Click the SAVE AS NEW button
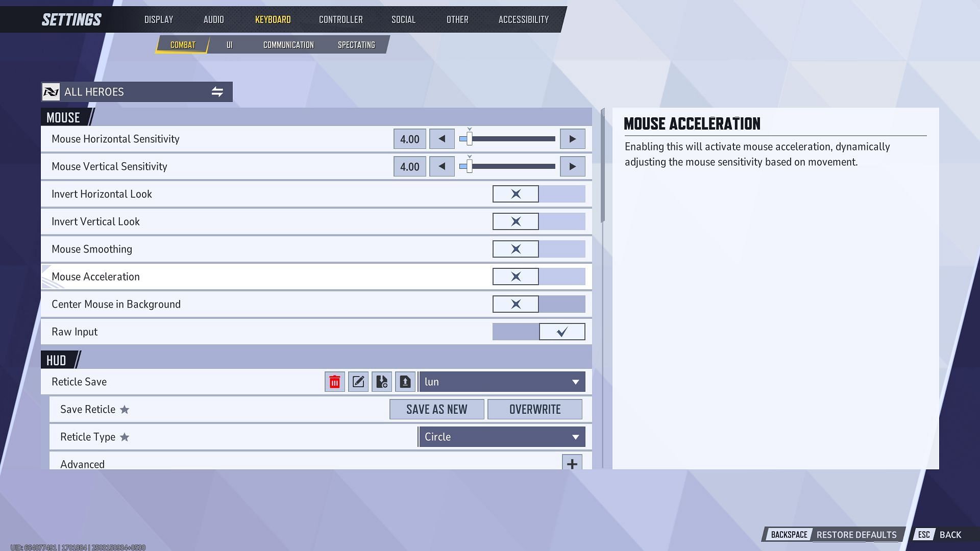Image resolution: width=980 pixels, height=551 pixels. coord(436,409)
